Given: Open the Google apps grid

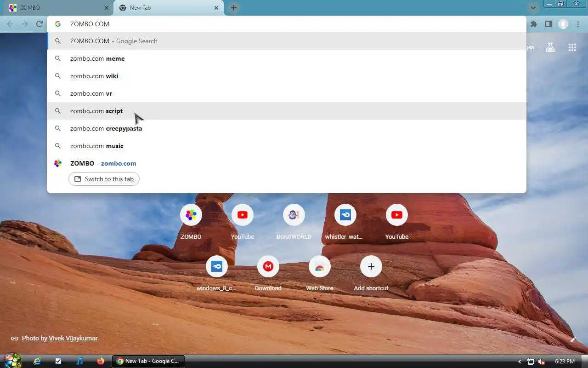Looking at the screenshot, I should [x=572, y=47].
